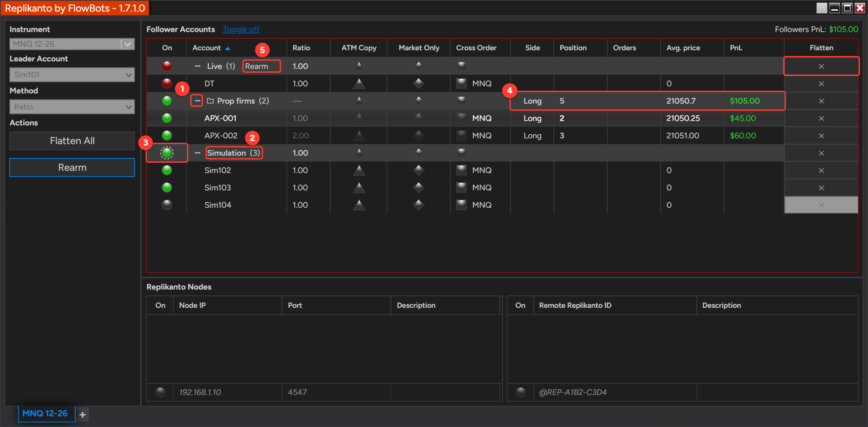The image size is (868, 427).
Task: Toggle Cross Order icon for Sim102
Action: click(462, 170)
